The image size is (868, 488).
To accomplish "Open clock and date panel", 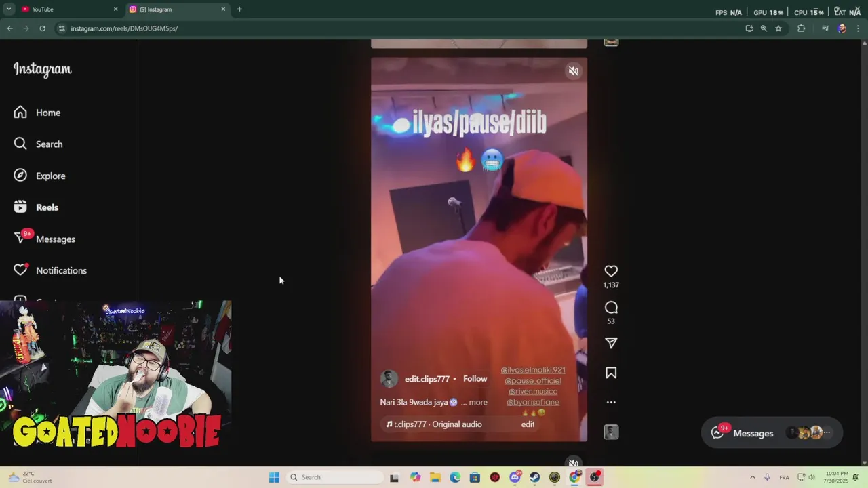I will coord(837,477).
